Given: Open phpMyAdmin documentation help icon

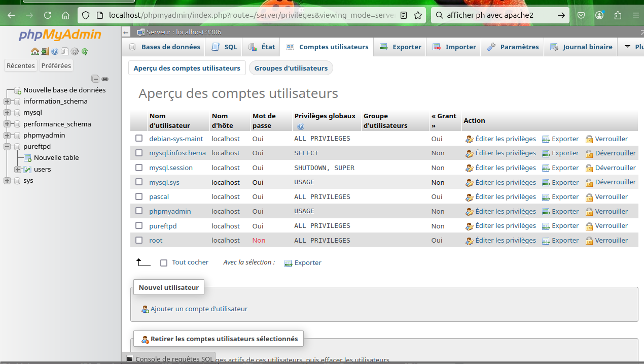Looking at the screenshot, I should click(55, 51).
